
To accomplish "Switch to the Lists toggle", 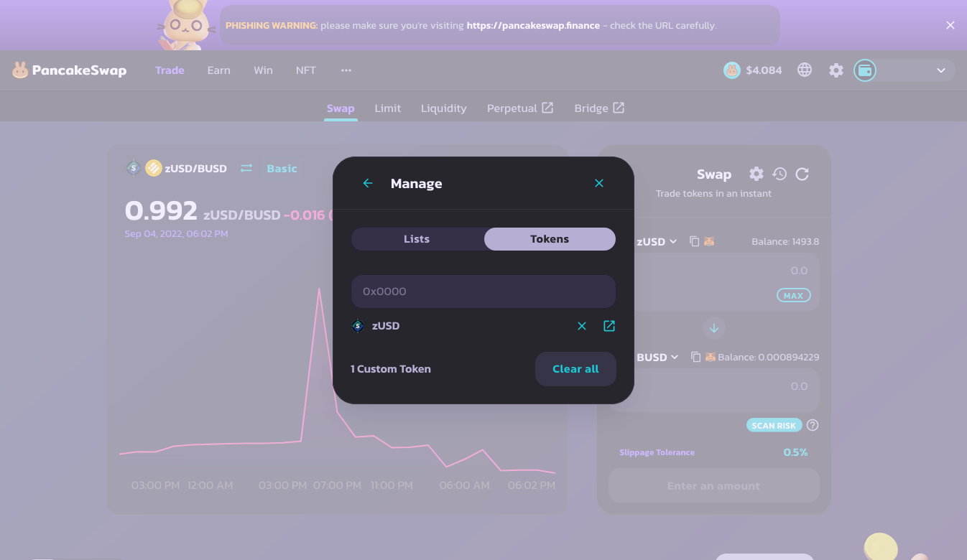I will point(417,239).
